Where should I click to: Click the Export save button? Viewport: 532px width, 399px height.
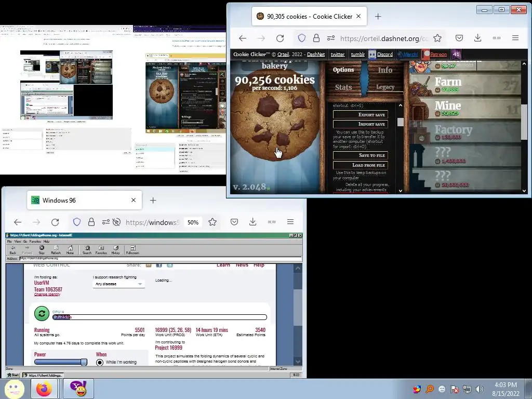(361, 115)
